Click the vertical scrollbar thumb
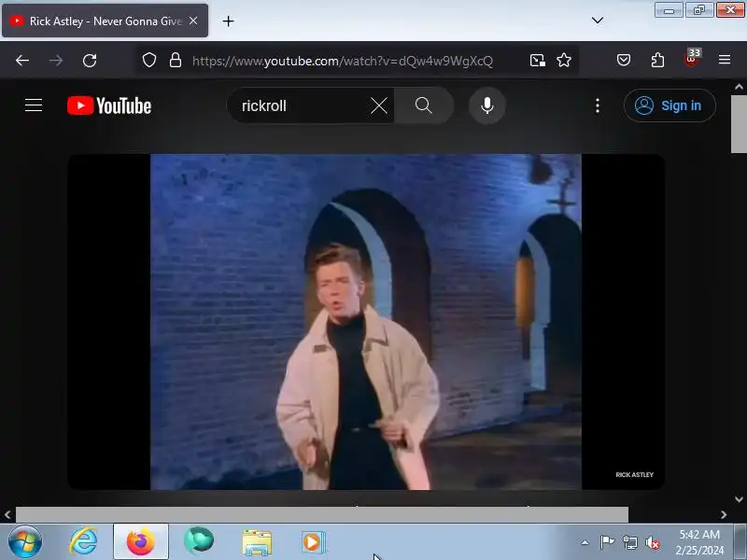Screen dimensions: 747x560 pyautogui.click(x=739, y=124)
